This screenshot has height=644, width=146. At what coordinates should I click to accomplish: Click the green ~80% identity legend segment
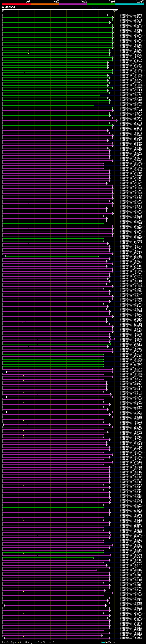pyautogui.click(x=101, y=4)
